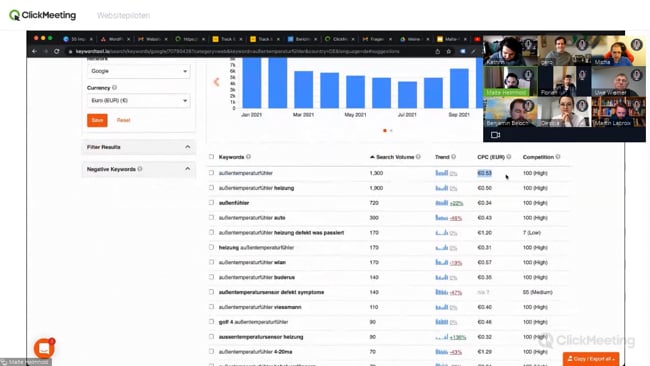Screen dimensions: 650x366
Task: Switch to the ClickMeeting browser tab
Action: coord(339,39)
